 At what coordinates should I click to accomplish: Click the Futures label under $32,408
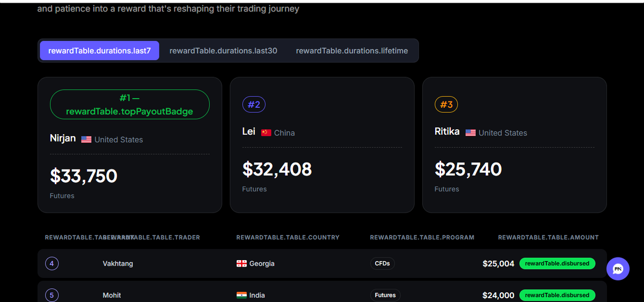[254, 189]
